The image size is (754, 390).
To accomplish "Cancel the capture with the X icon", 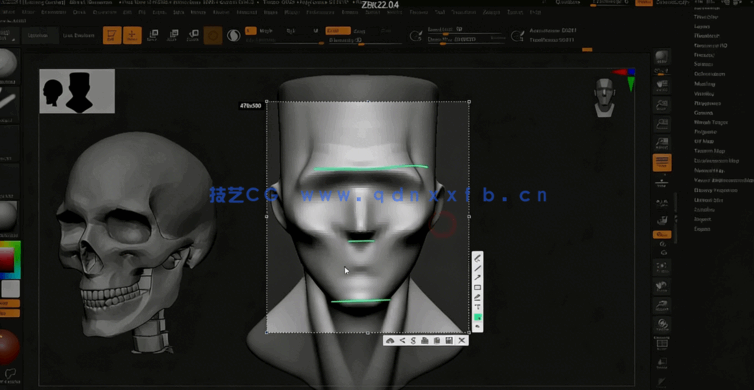I will (462, 340).
